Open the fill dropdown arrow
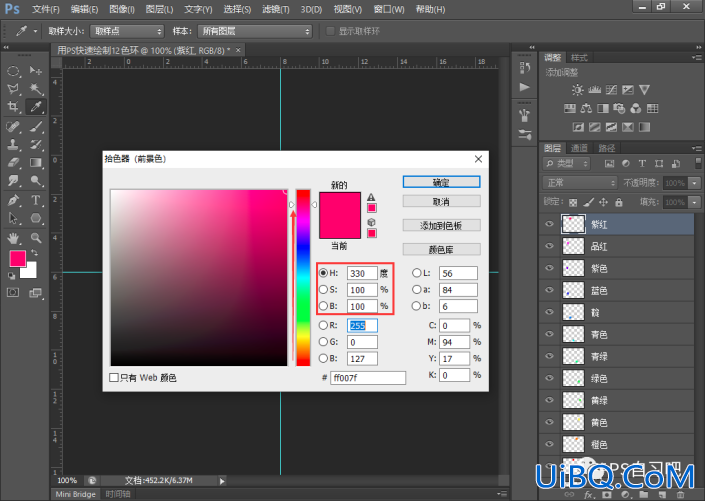 (695, 202)
